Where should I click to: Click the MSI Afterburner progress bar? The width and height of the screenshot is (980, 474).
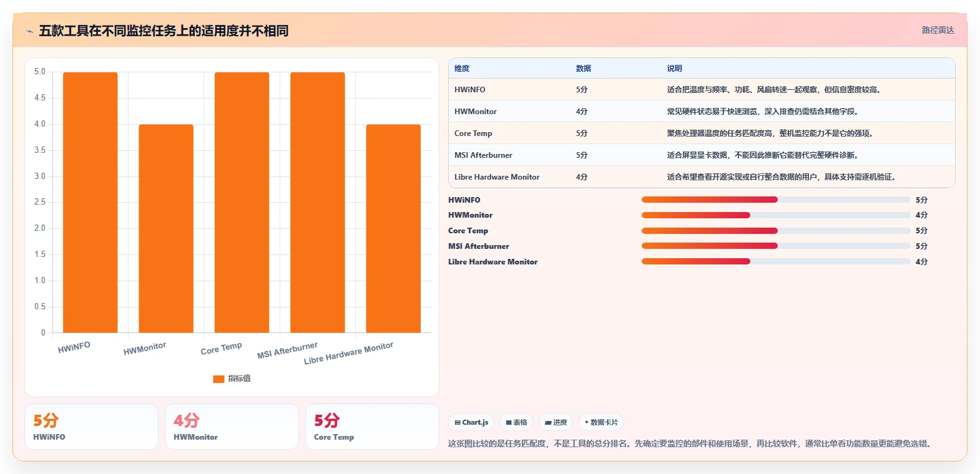tap(776, 246)
